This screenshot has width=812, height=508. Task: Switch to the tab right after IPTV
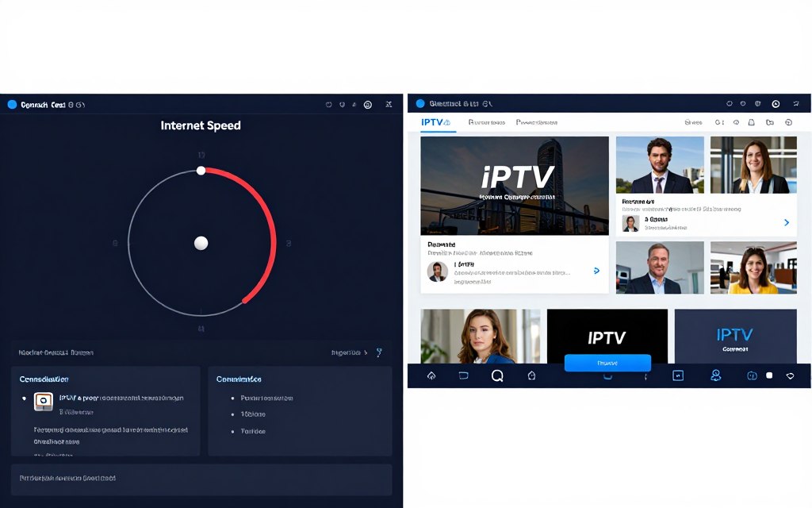(486, 122)
